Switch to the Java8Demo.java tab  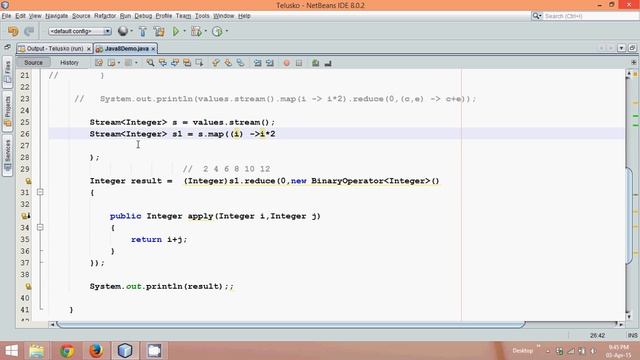pos(126,49)
